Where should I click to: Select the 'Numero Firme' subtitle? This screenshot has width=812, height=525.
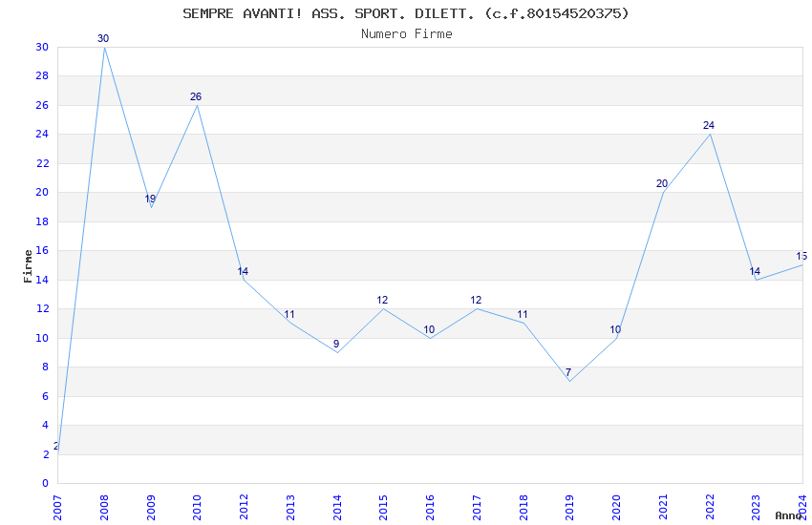(407, 34)
